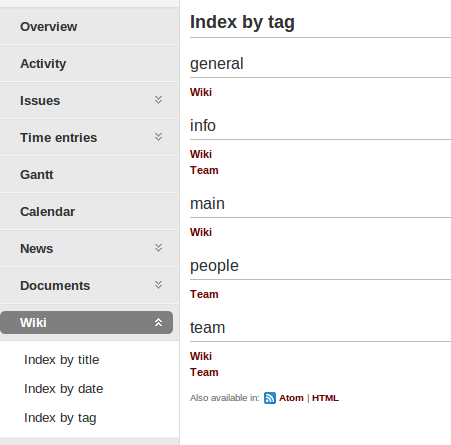This screenshot has height=445, width=451.
Task: Open Team page under team tag
Action: pyautogui.click(x=204, y=372)
